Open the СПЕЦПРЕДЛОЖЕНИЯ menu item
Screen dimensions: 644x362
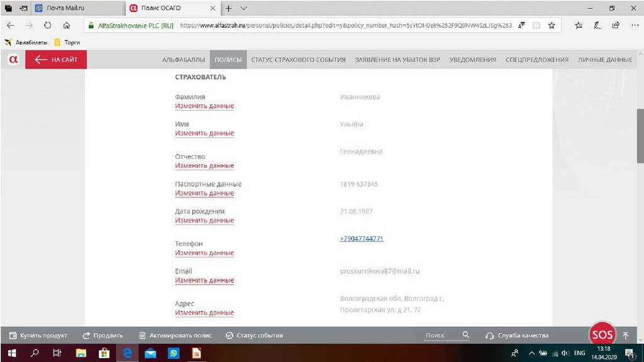pos(537,60)
